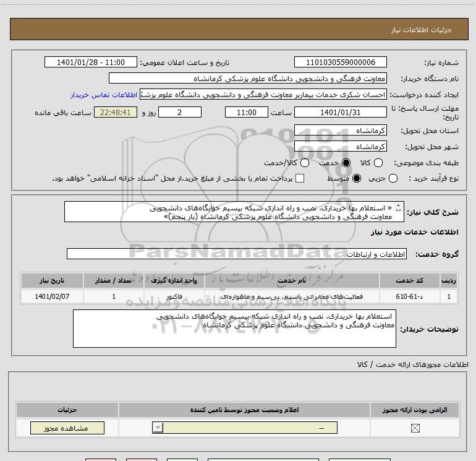Click need date cell 1401/02/07

(x=52, y=296)
